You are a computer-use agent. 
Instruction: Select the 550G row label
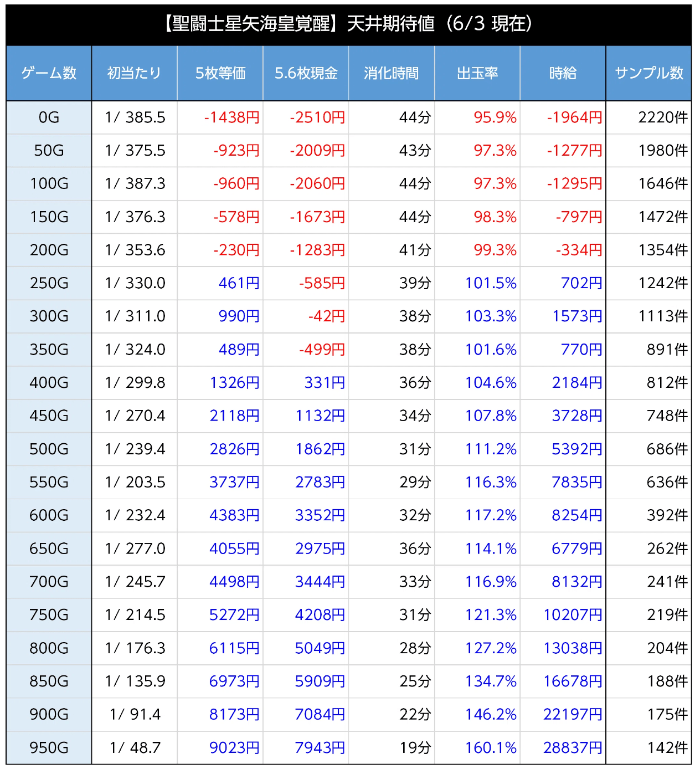49,482
